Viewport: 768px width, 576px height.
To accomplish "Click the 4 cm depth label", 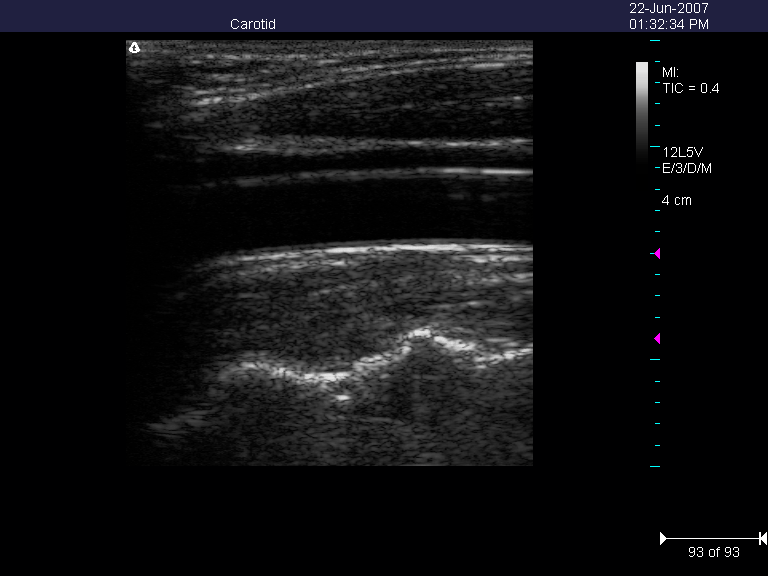I will [677, 200].
